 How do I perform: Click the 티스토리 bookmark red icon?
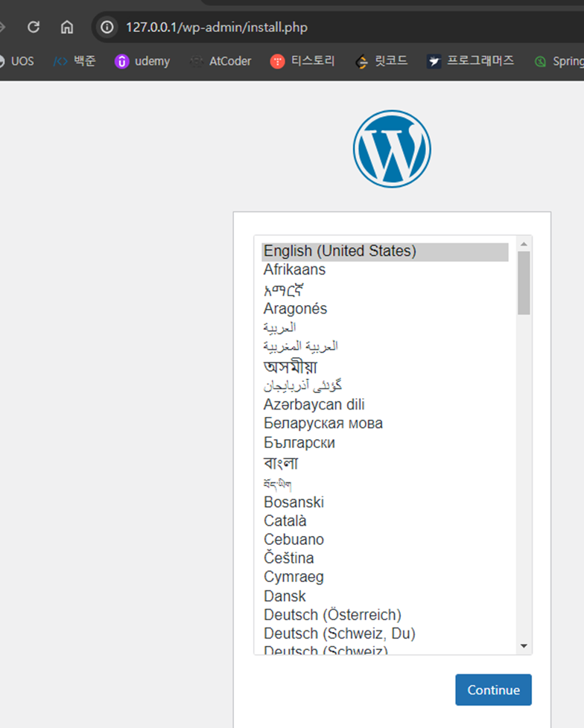coord(277,61)
